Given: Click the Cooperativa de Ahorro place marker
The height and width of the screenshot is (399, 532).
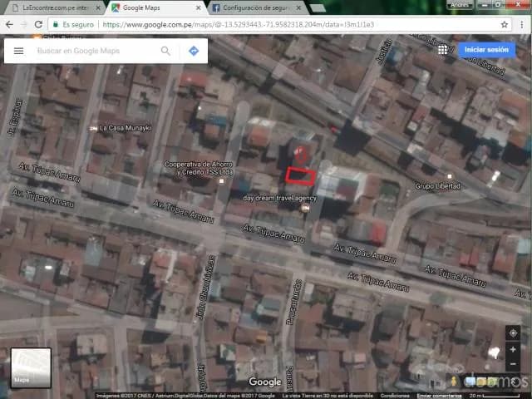Looking at the screenshot, I should [x=222, y=181].
